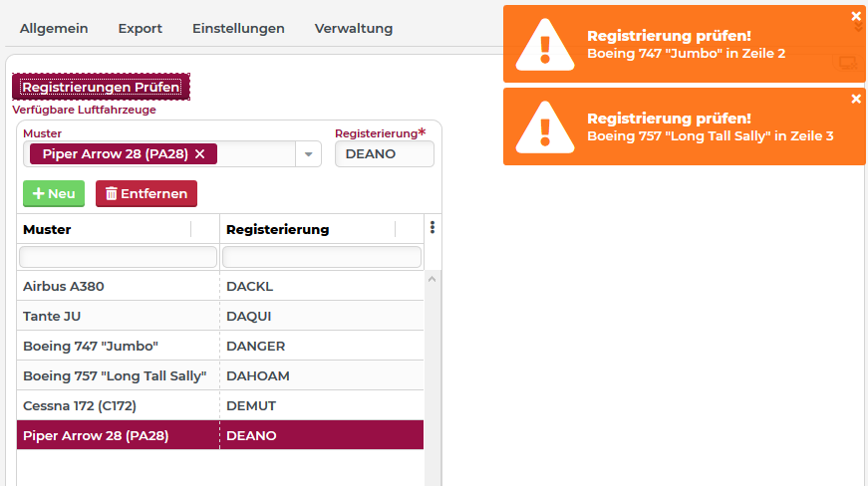868x486 pixels.
Task: Remove the Piper Arrow 28 (PA28) tag
Action: [200, 154]
